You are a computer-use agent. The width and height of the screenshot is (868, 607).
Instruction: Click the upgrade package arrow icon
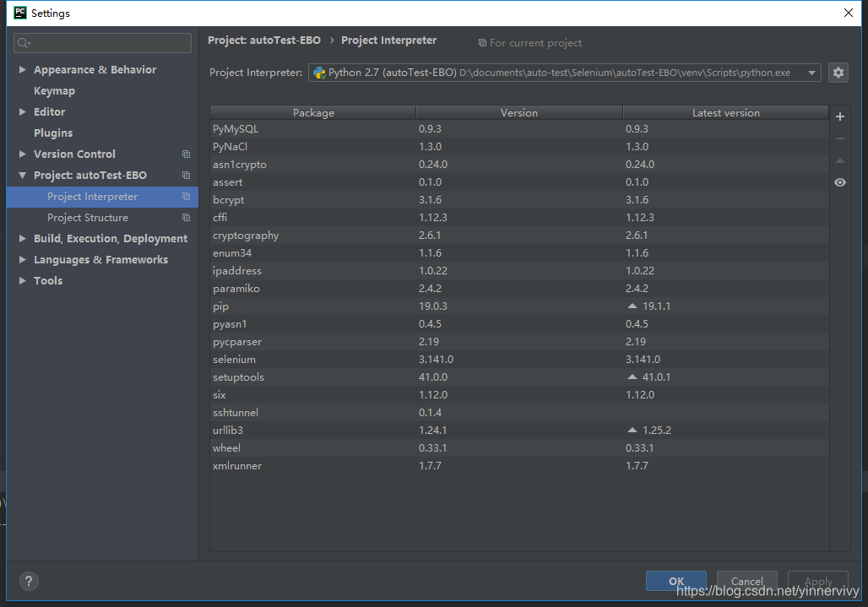tap(840, 160)
